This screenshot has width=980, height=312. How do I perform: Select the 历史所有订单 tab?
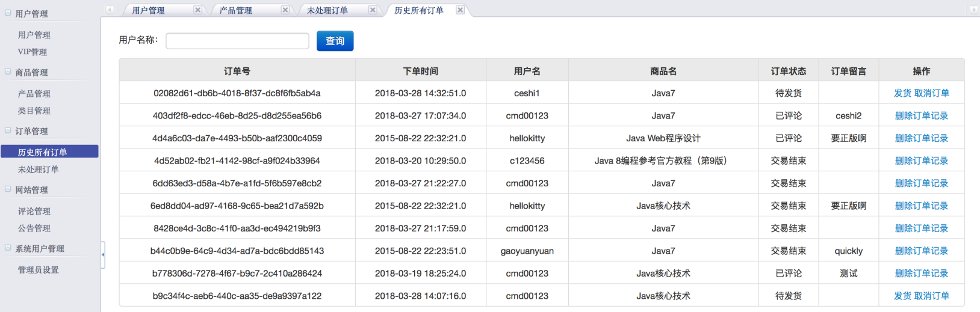tap(419, 10)
